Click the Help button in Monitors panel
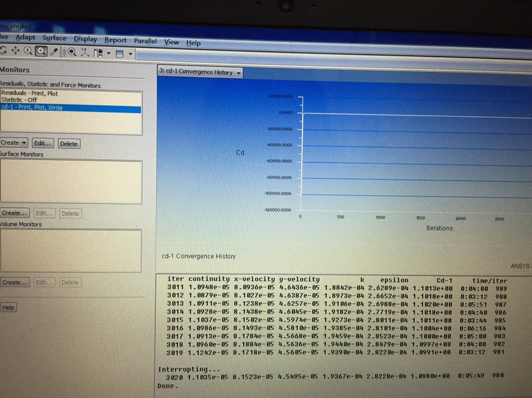The image size is (532, 398). click(8, 307)
